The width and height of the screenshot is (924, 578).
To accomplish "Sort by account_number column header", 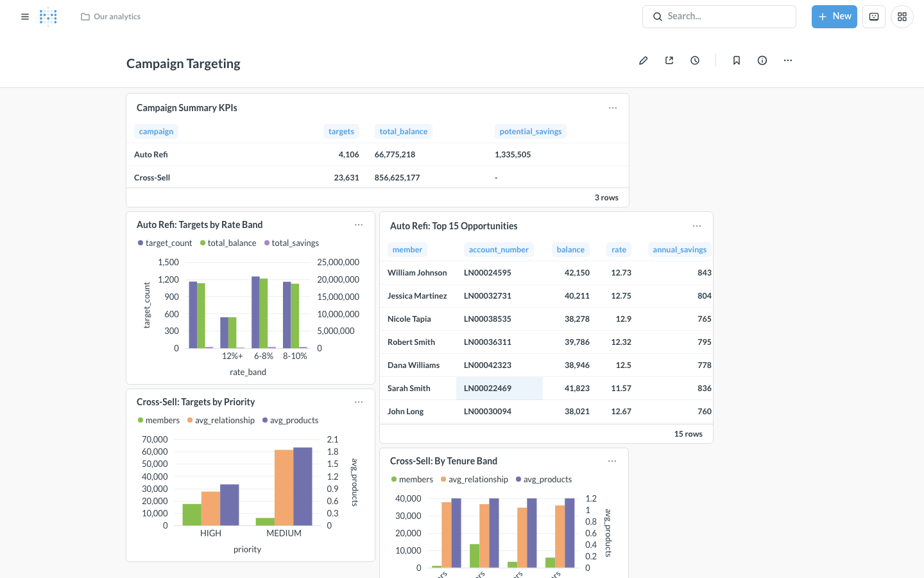I will pyautogui.click(x=499, y=250).
